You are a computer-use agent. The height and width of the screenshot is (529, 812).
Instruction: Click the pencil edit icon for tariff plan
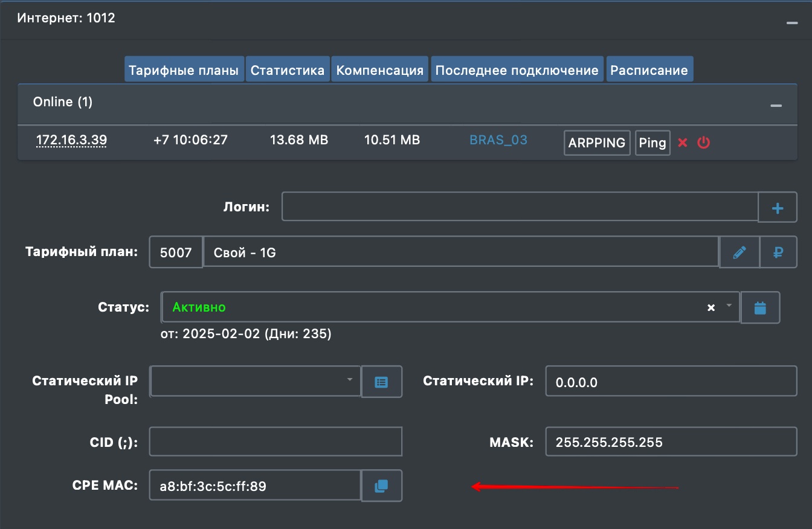click(x=738, y=252)
